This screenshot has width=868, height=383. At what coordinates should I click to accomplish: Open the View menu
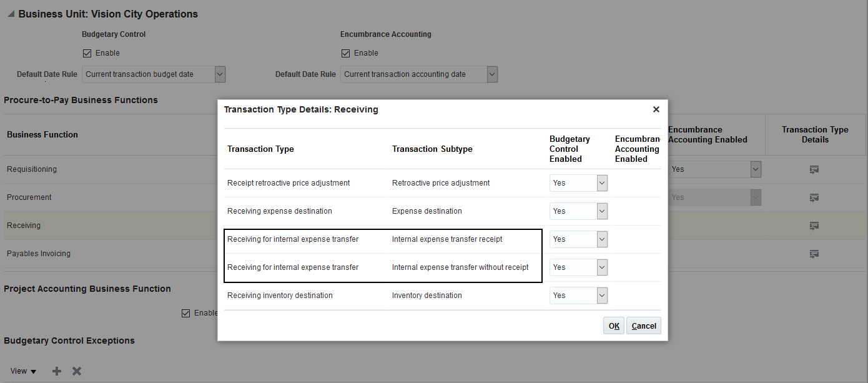pos(24,371)
